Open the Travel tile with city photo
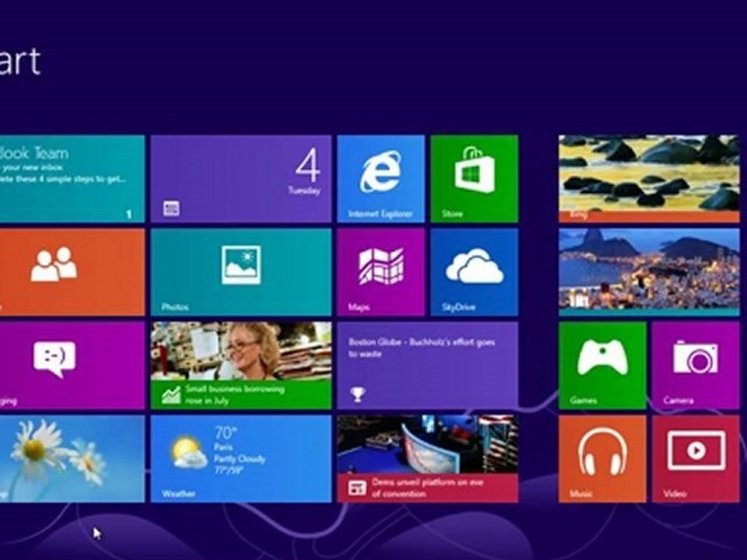 [649, 272]
